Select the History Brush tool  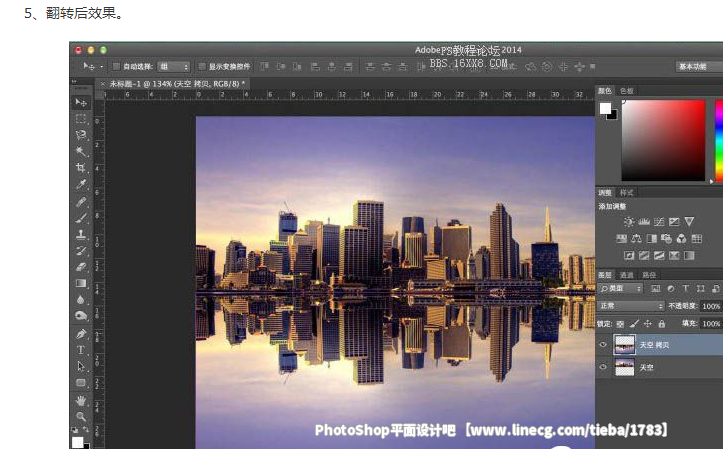[x=81, y=251]
